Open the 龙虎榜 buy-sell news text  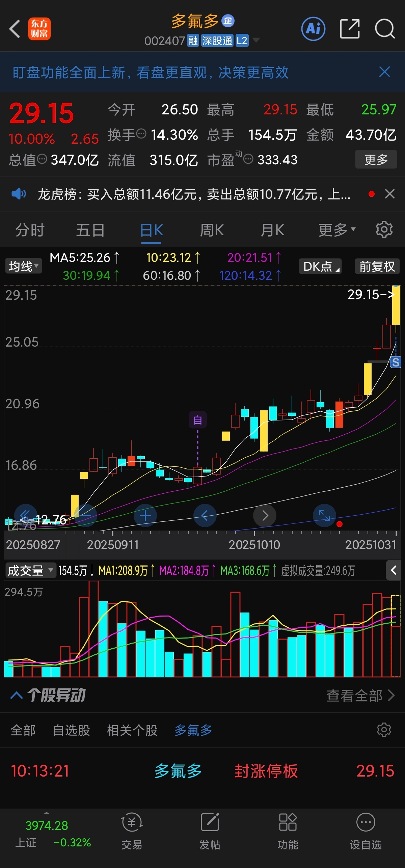pos(194,194)
